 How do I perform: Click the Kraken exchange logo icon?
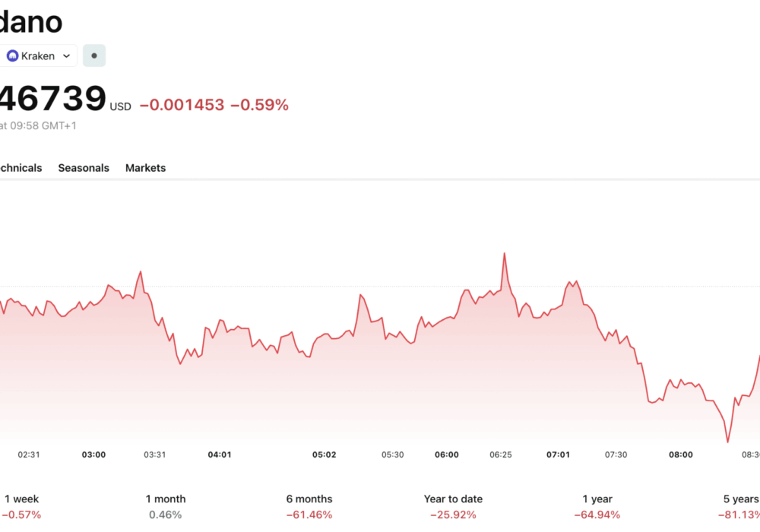coord(12,55)
